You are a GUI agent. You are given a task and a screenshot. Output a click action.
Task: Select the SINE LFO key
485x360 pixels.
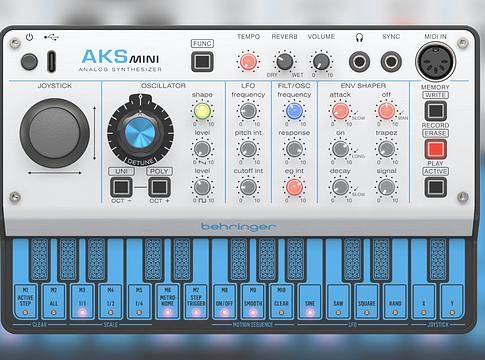point(310,301)
